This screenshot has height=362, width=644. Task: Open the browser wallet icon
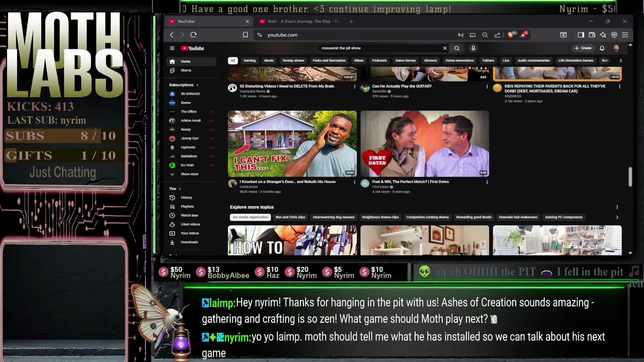592,35
